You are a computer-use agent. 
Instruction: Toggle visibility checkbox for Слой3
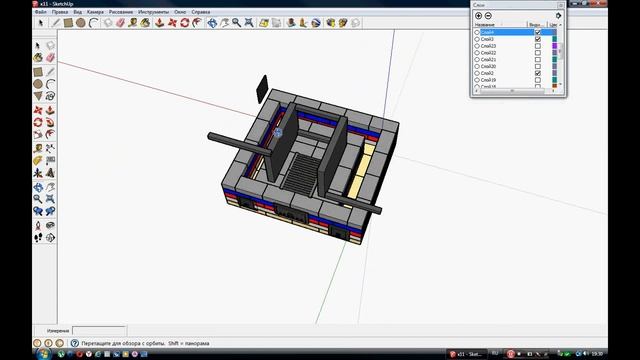pos(538,39)
